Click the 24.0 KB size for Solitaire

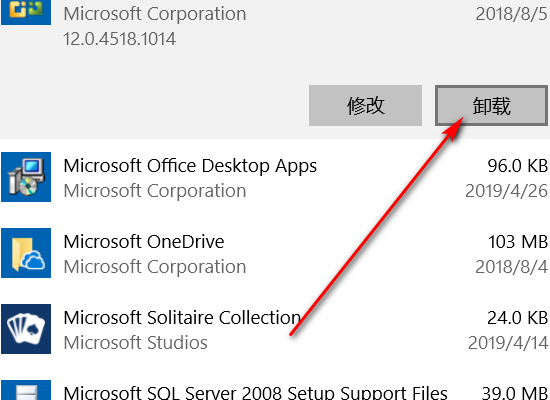pyautogui.click(x=517, y=318)
